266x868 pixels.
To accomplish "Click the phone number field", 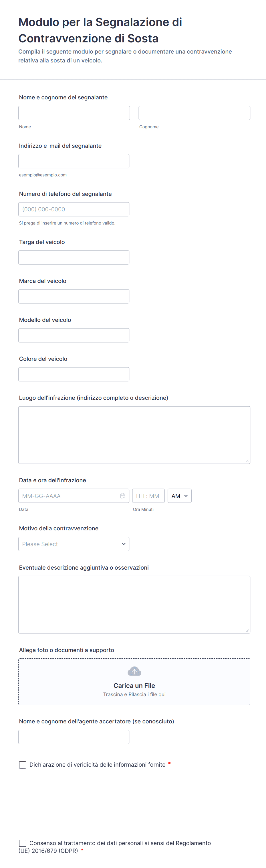I will click(x=74, y=209).
